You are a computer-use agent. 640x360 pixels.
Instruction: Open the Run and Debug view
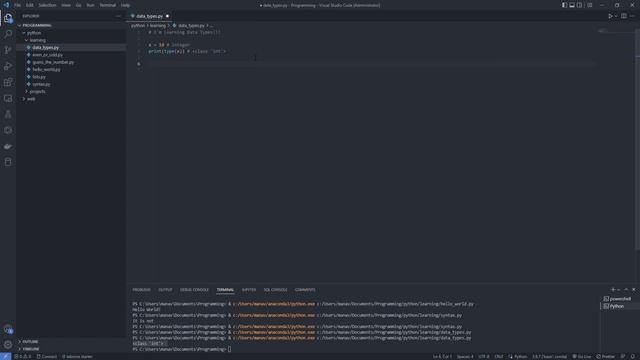[x=8, y=66]
